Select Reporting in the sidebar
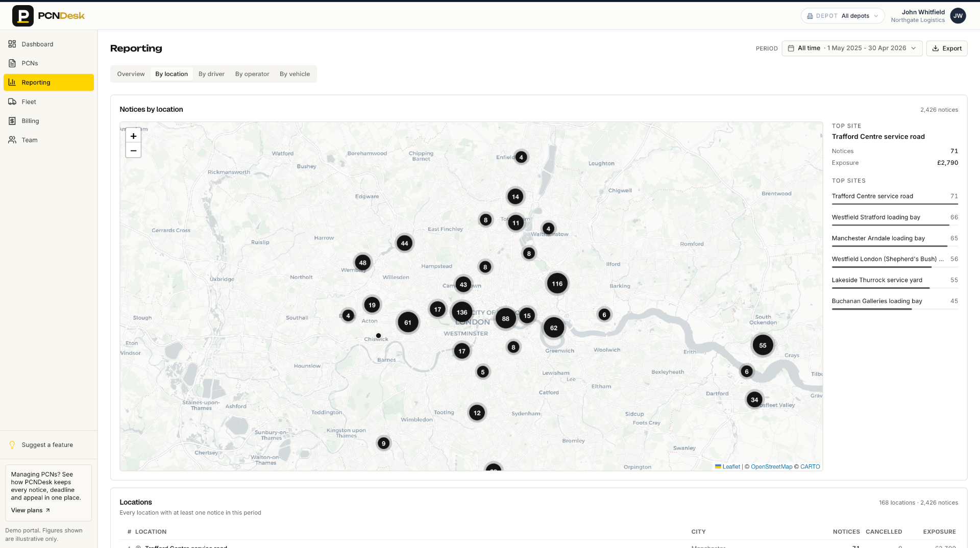 click(x=48, y=82)
